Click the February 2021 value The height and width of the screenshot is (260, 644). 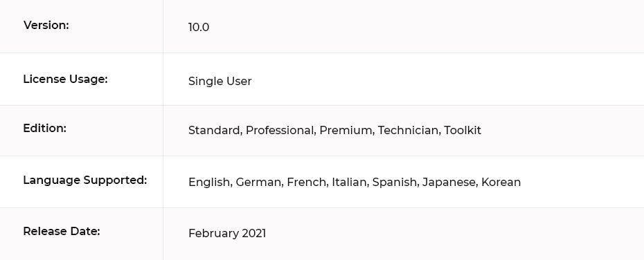click(227, 233)
